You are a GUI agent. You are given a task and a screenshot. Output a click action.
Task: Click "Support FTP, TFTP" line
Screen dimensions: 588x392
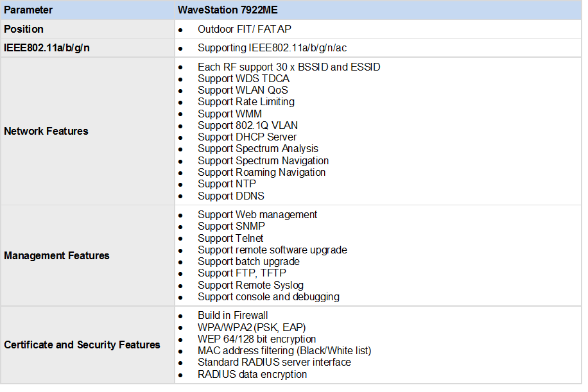(242, 273)
